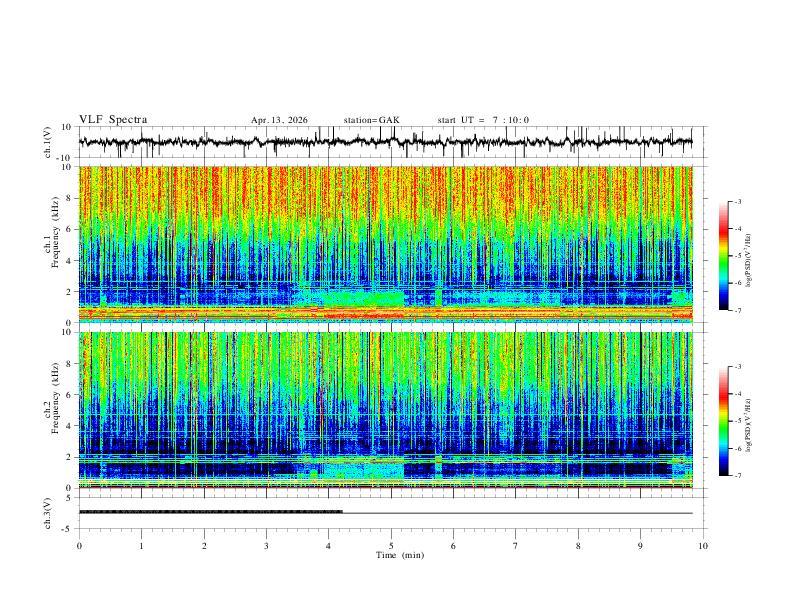This screenshot has height=612, width=792.
Task: Click the date 'Apr. 13, 2026'
Action: tap(279, 120)
